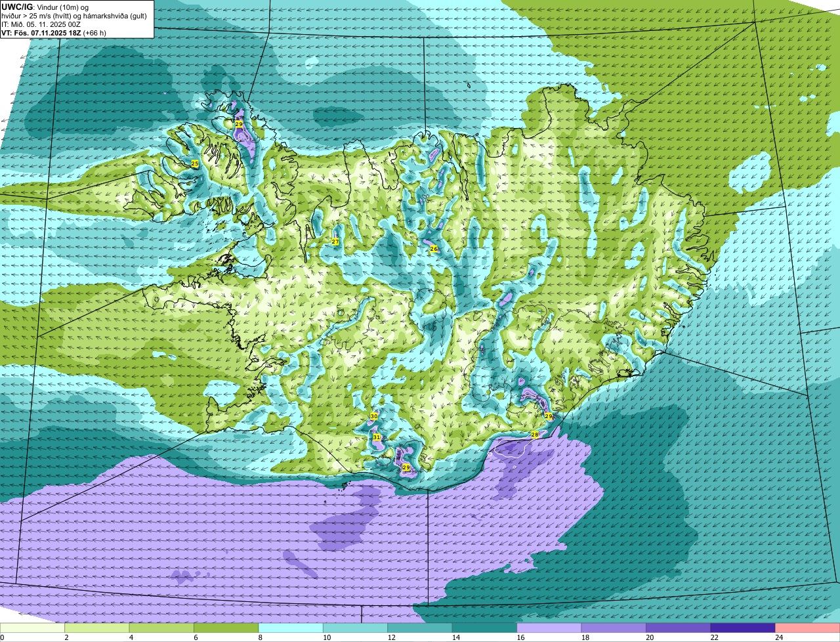
Task: Select the 14–16 m/s legend color
Action: [484, 628]
